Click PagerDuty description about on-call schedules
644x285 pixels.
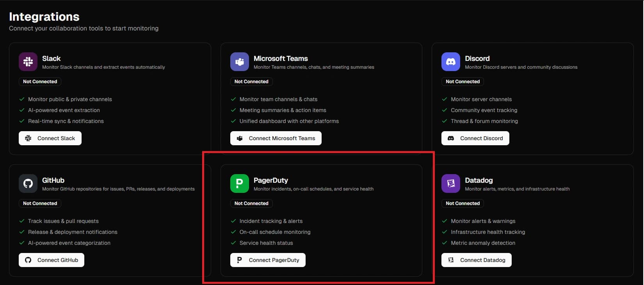[313, 189]
